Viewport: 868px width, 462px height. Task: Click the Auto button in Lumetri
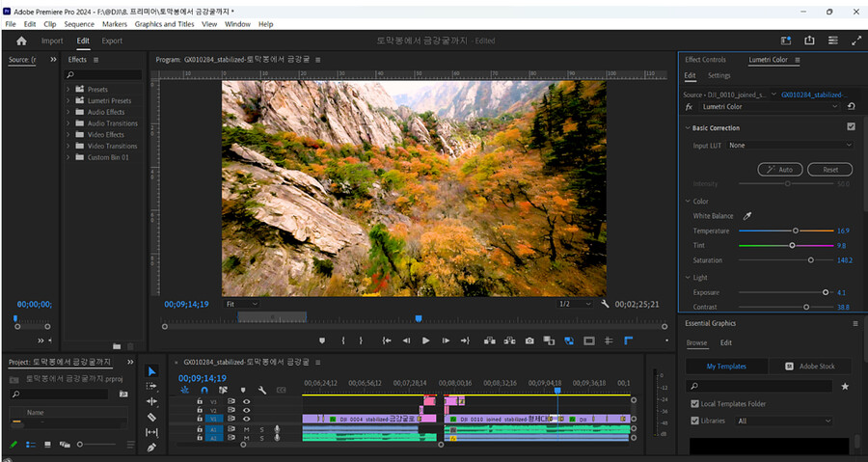(780, 169)
